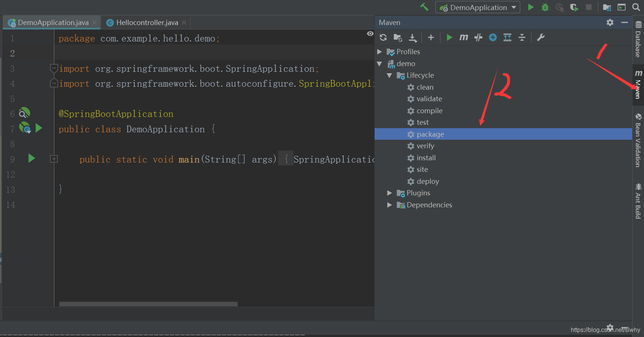Open Maven panel settings gear
644x337 pixels.
click(610, 22)
